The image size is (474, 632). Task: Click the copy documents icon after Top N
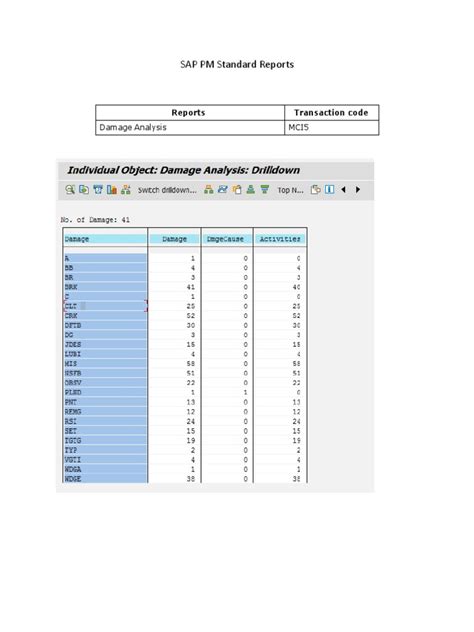pyautogui.click(x=316, y=189)
